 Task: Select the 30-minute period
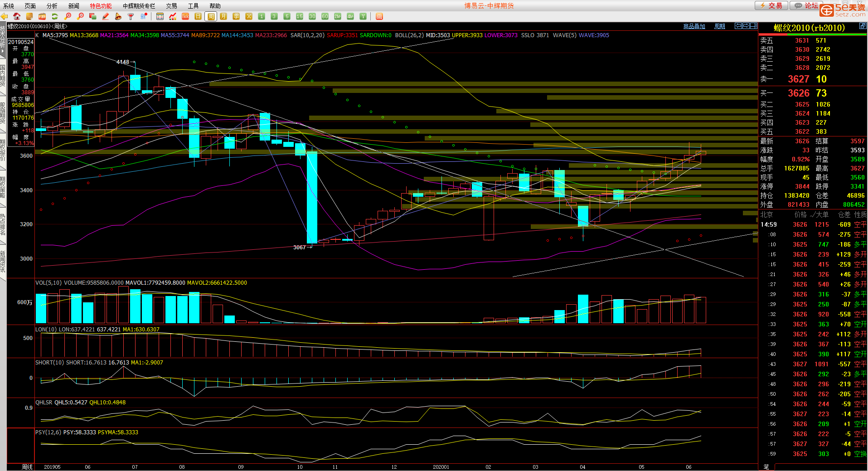[312, 16]
